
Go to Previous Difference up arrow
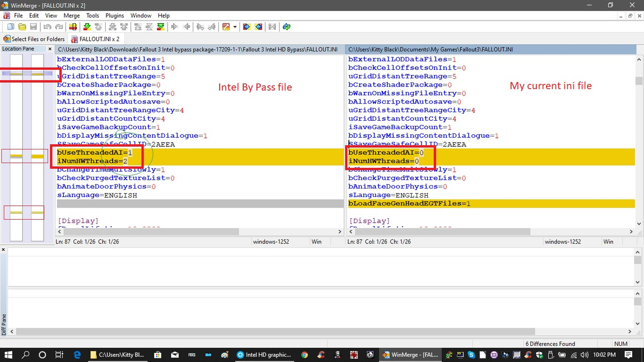coord(99,27)
